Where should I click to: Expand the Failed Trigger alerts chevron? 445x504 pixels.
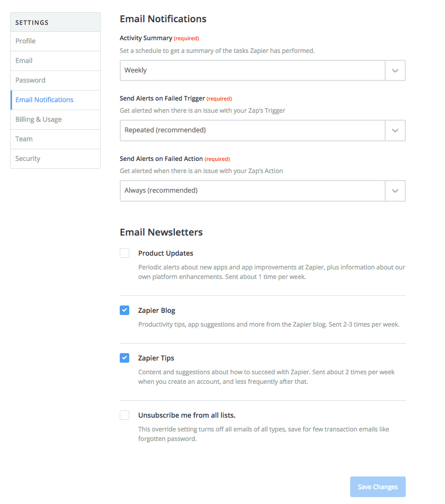click(x=395, y=130)
